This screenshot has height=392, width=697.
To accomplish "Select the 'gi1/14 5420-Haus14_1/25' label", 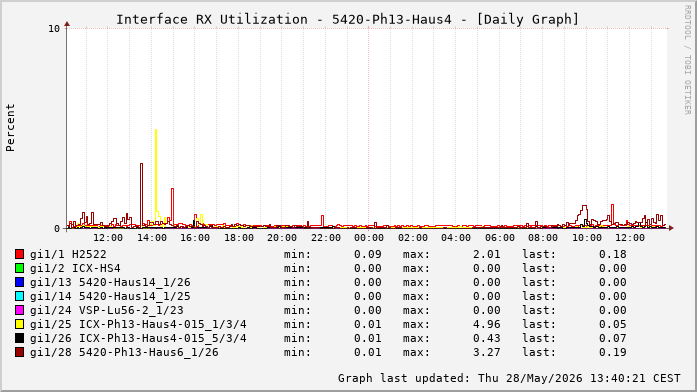I will [x=110, y=296].
